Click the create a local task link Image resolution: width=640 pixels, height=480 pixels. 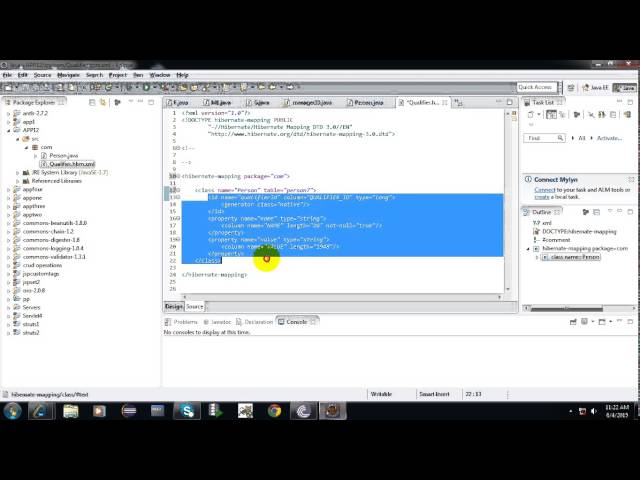542,197
